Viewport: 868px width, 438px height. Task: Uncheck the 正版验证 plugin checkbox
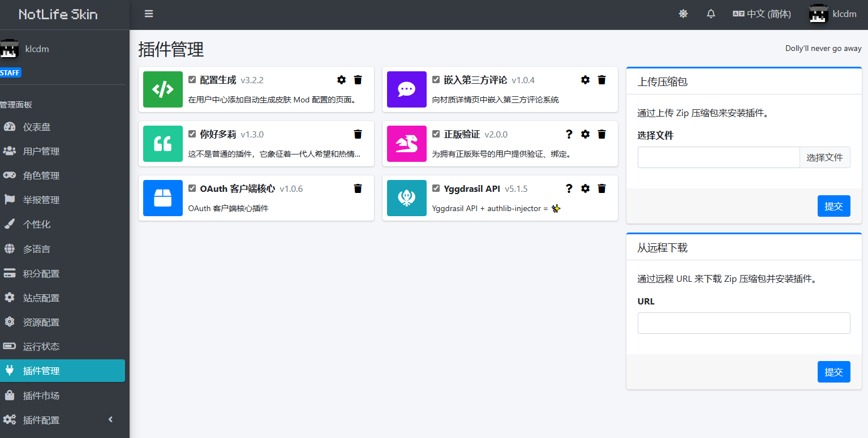point(436,134)
